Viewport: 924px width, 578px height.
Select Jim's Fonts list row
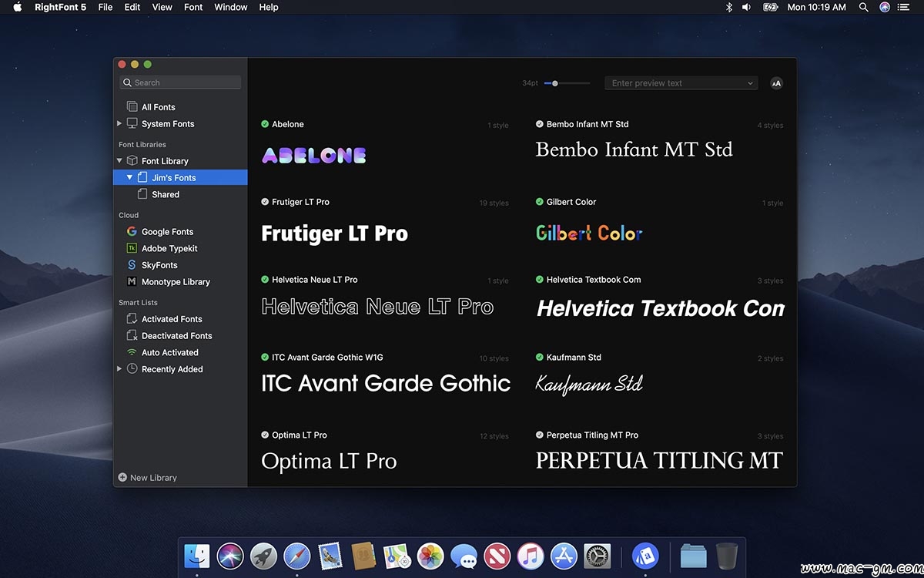coord(180,178)
